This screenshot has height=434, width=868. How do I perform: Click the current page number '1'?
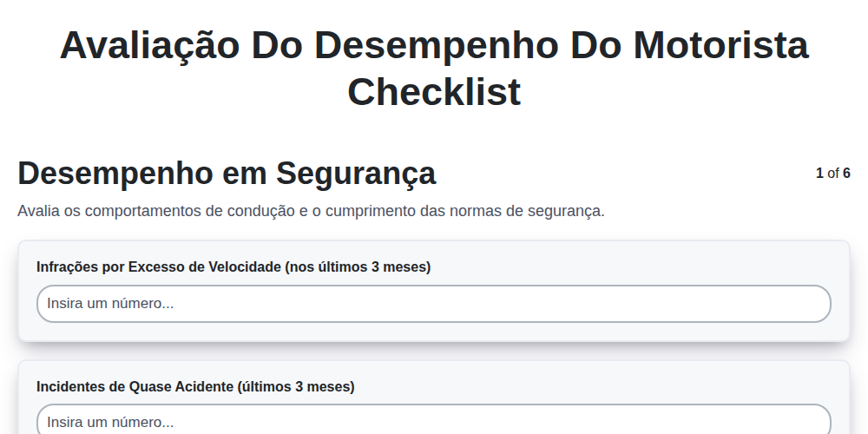tap(819, 174)
